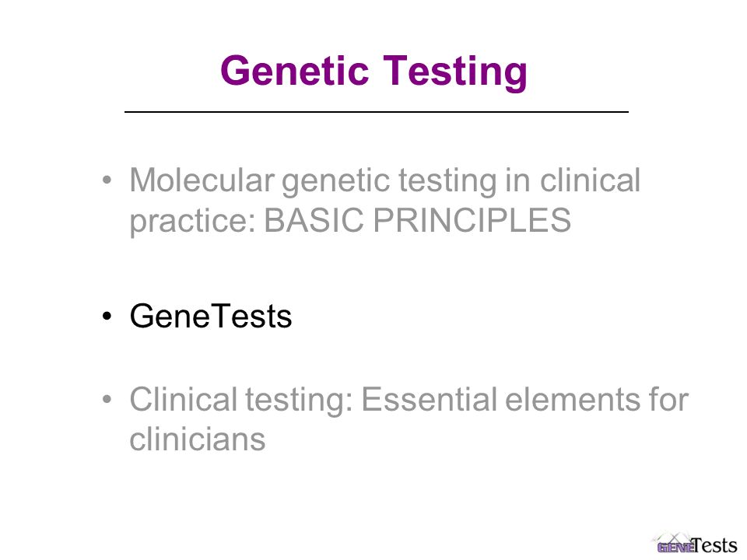Click the "BASIC PRINCIPLES" text
This screenshot has height=560, width=747.
click(417, 220)
